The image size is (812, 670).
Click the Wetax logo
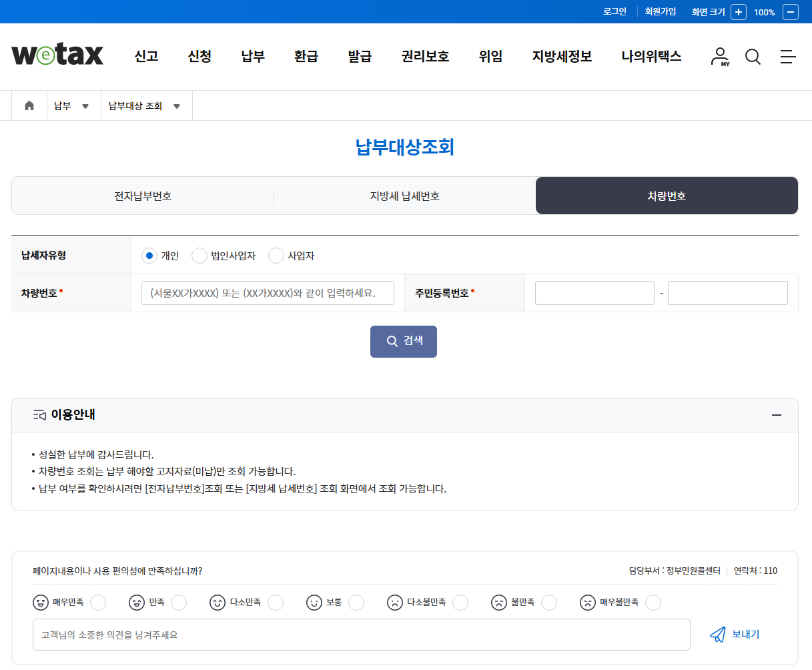[x=57, y=56]
